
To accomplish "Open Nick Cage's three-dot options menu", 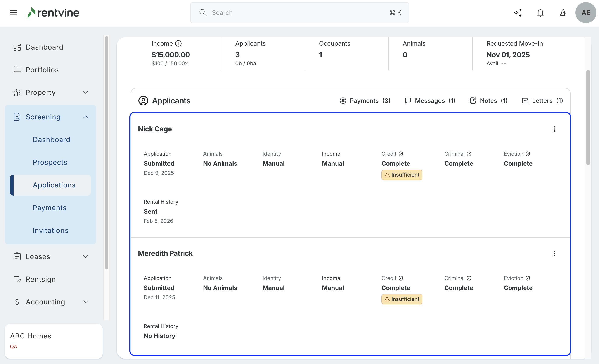I will point(554,129).
